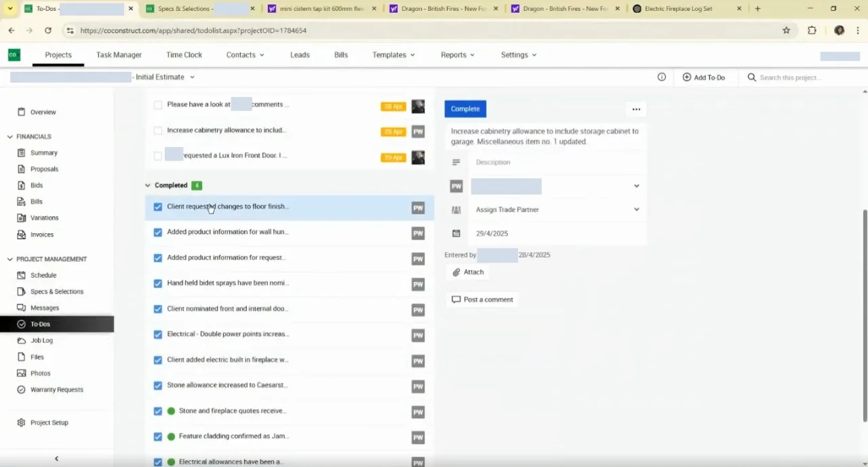Screen dimensions: 868x467
Task: Switch to the Task Manager tab
Action: pos(119,55)
